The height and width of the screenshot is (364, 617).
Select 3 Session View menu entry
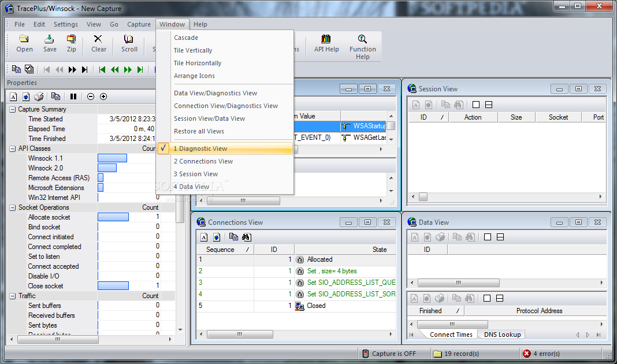pos(225,174)
